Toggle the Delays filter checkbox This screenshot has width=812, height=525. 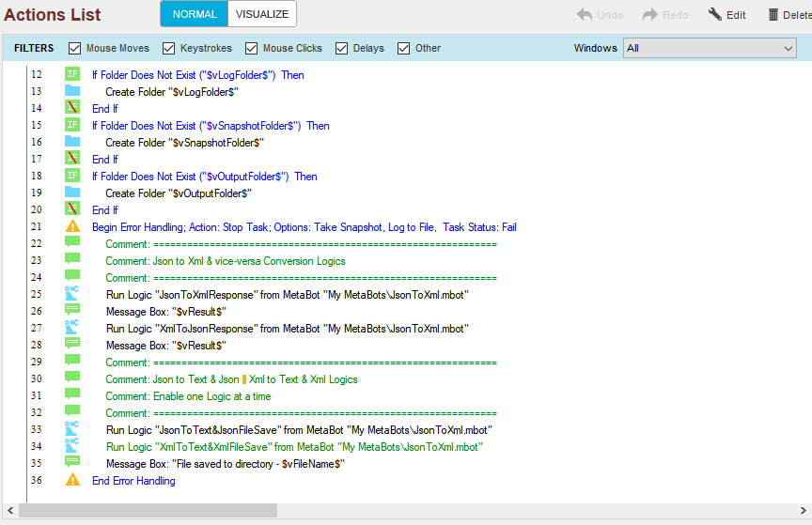coord(342,49)
